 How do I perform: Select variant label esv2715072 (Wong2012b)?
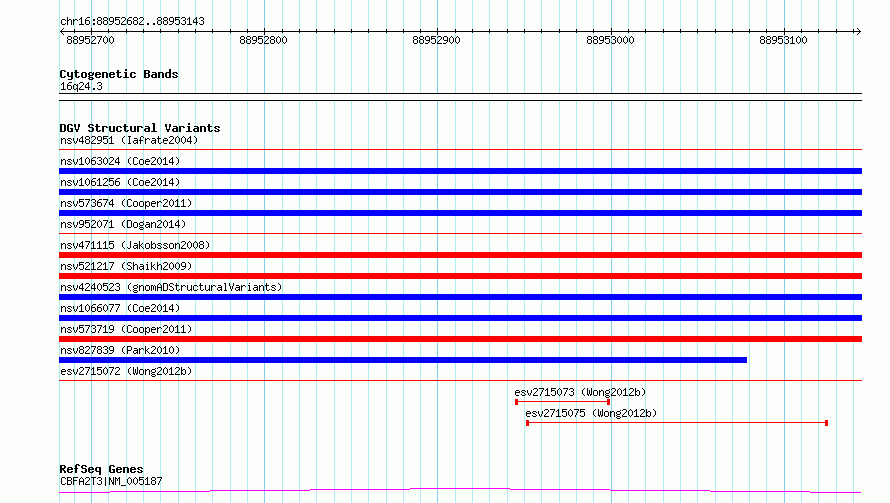126,371
